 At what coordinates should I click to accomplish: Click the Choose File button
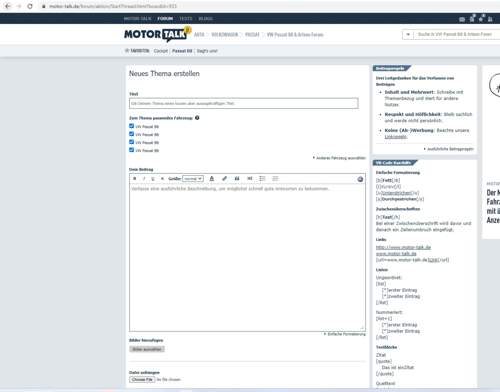pyautogui.click(x=142, y=379)
